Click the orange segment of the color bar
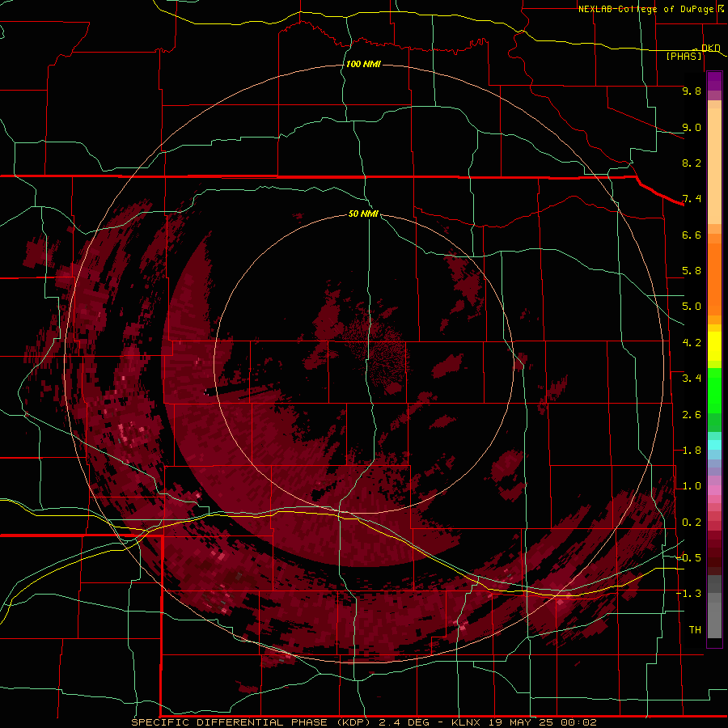This screenshot has height=728, width=728. [x=714, y=278]
